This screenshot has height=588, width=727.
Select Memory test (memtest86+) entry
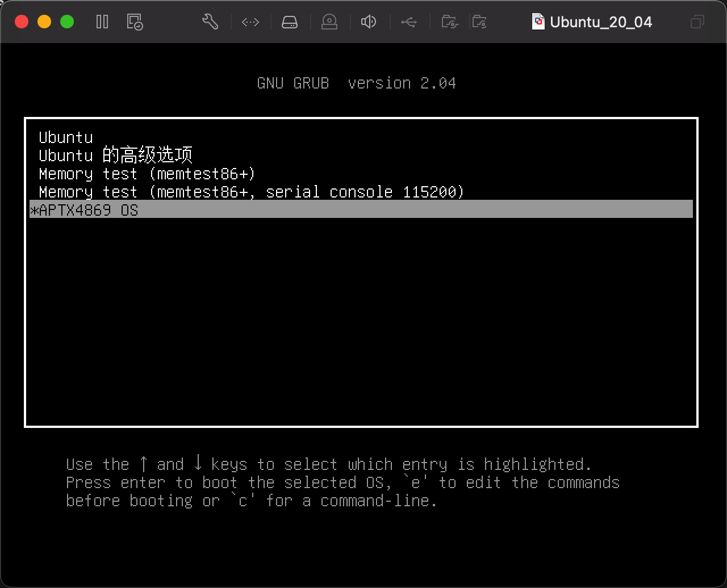(x=361, y=174)
